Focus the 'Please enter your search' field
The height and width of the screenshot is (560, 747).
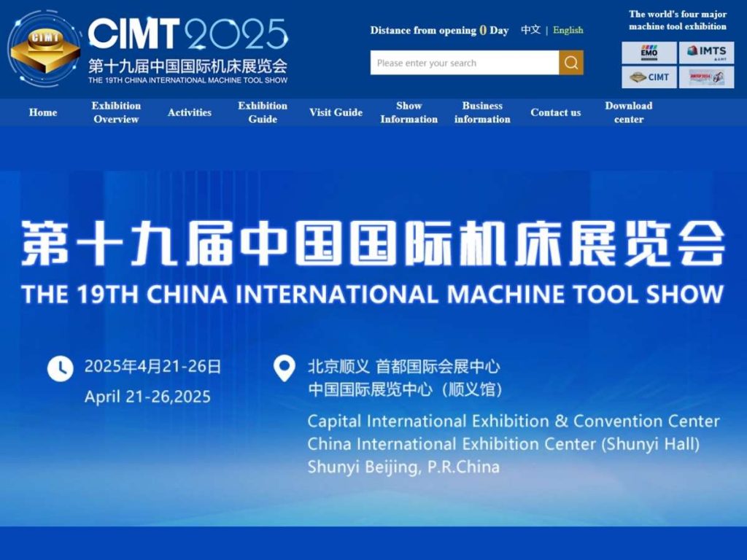[x=465, y=63]
